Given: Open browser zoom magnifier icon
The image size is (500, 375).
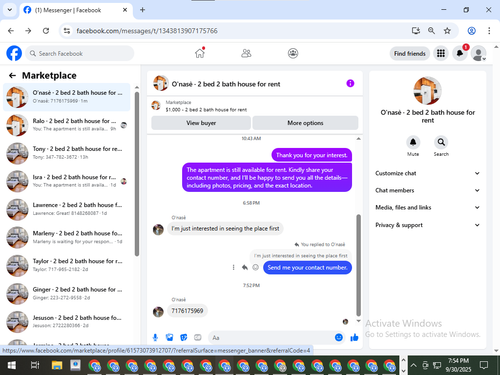Looking at the screenshot, I should click(431, 31).
